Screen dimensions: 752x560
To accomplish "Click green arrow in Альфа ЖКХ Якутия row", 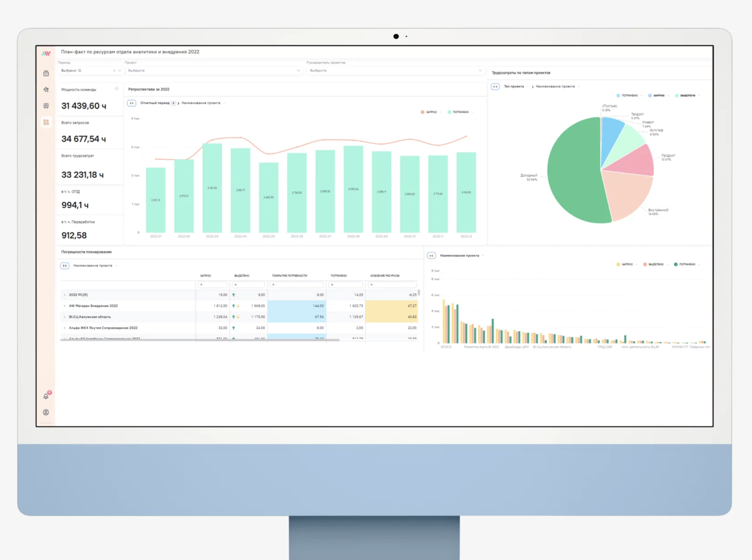I will (x=234, y=328).
